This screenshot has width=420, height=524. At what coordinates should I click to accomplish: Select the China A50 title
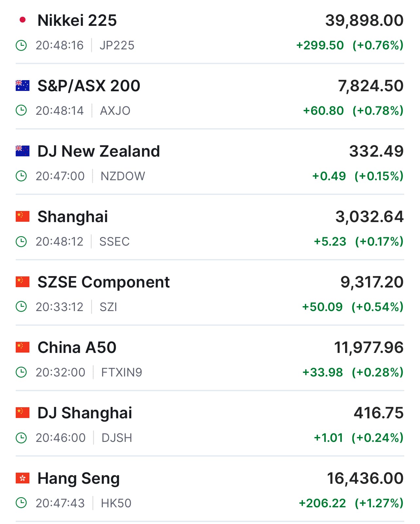pos(77,347)
